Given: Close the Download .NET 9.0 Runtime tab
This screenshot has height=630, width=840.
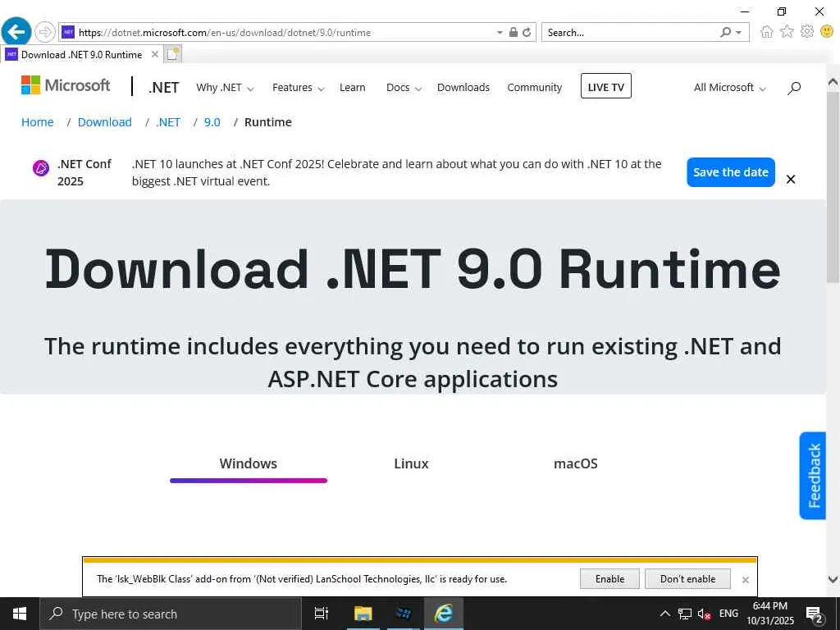Looking at the screenshot, I should (x=155, y=54).
